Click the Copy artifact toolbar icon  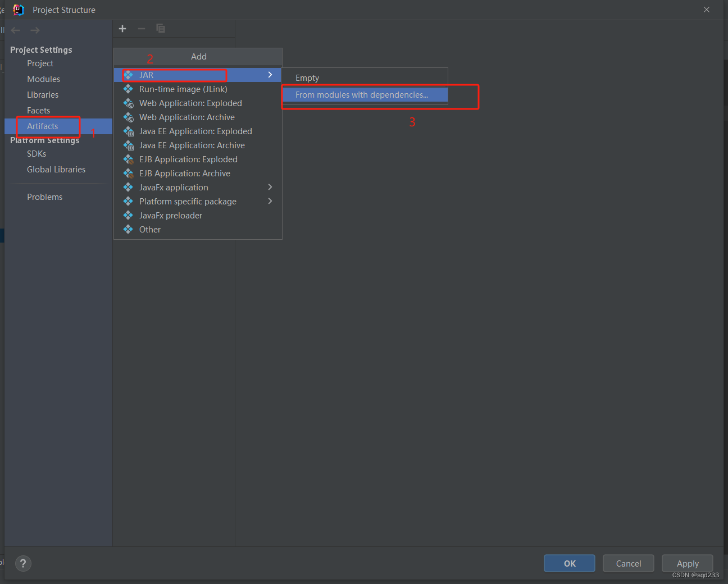[161, 29]
